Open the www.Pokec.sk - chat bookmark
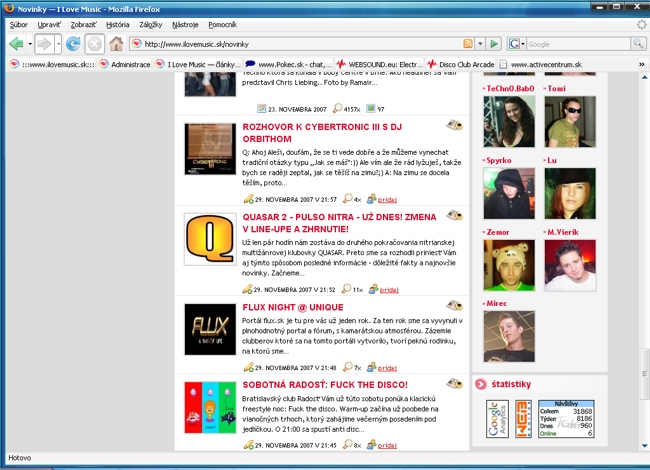This screenshot has height=470, width=650. pyautogui.click(x=289, y=64)
